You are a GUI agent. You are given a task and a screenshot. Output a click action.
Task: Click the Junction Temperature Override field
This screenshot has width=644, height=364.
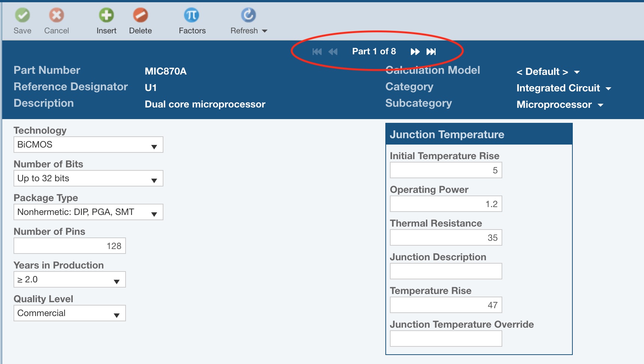click(x=446, y=339)
